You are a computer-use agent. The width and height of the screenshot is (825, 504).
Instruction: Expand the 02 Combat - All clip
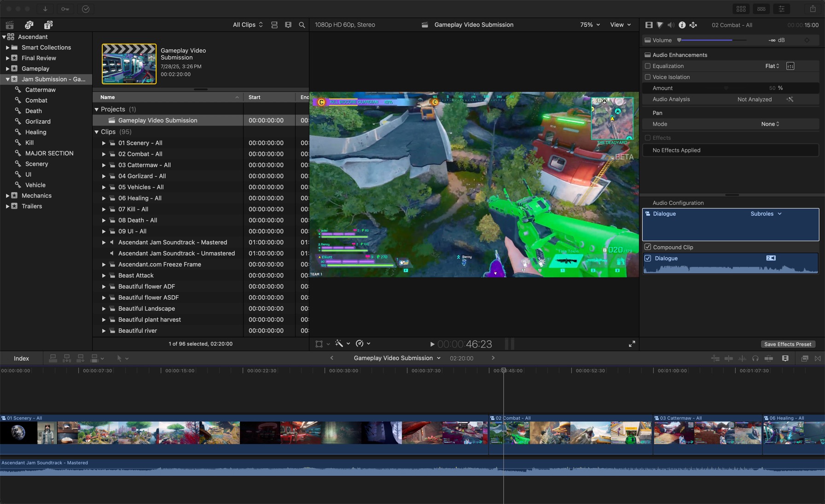tap(104, 154)
